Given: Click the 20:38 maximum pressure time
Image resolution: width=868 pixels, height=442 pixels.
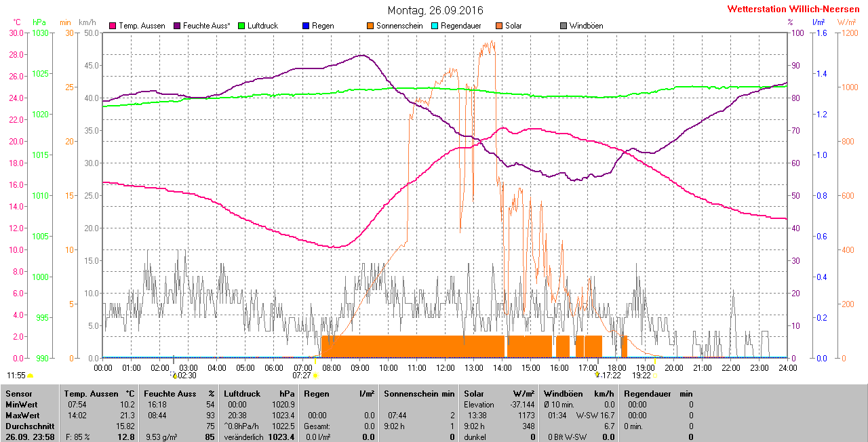Looking at the screenshot, I should pos(237,416).
